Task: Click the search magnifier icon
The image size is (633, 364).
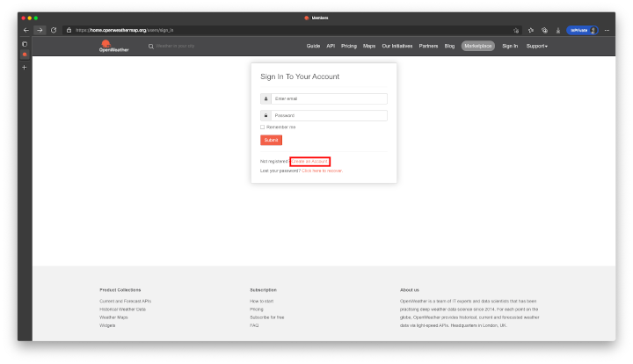Action: point(150,47)
